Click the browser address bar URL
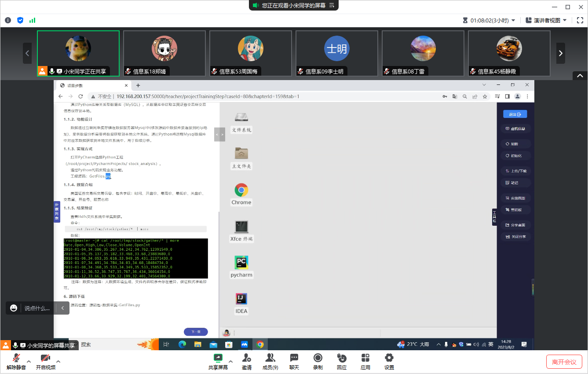This screenshot has height=374, width=588. [x=208, y=96]
